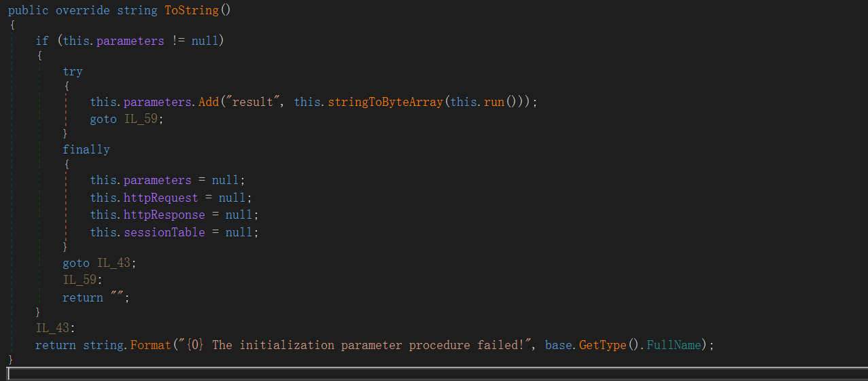The width and height of the screenshot is (868, 381).
Task: Click the horizontal scrollbar at bottom
Action: click(x=434, y=373)
